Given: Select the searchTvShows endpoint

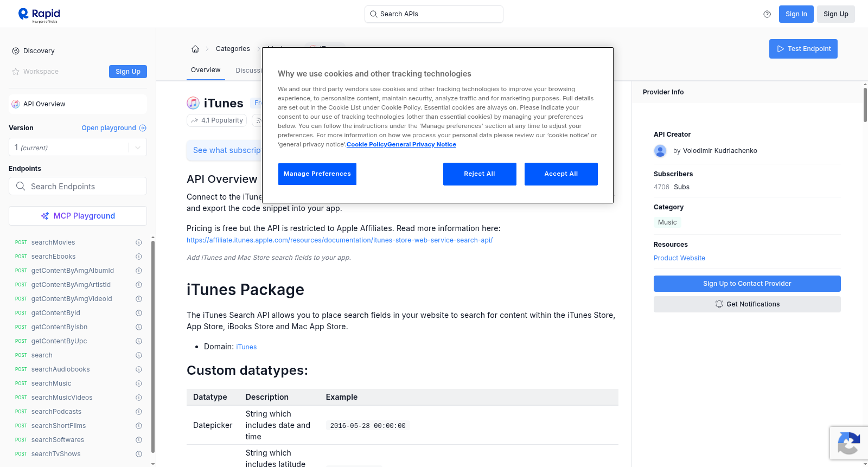Looking at the screenshot, I should [56, 454].
